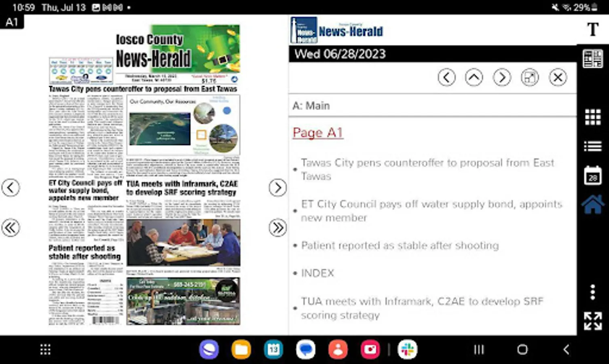Tap the text view T icon
This screenshot has height=364, width=609.
coord(592,30)
